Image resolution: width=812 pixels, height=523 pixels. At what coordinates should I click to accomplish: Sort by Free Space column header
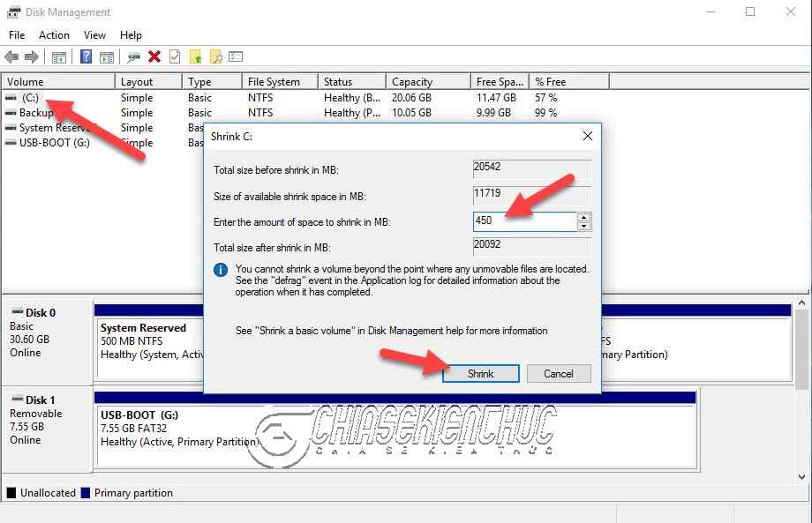click(500, 82)
